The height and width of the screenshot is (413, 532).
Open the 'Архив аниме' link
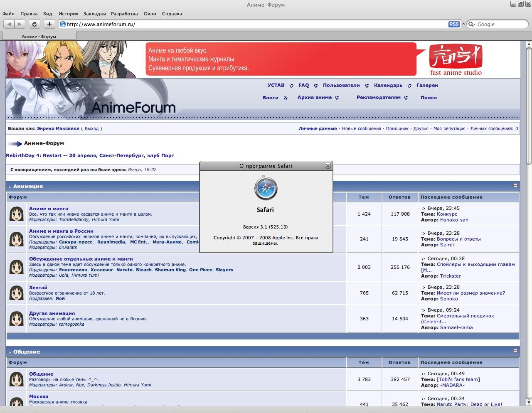click(x=315, y=97)
